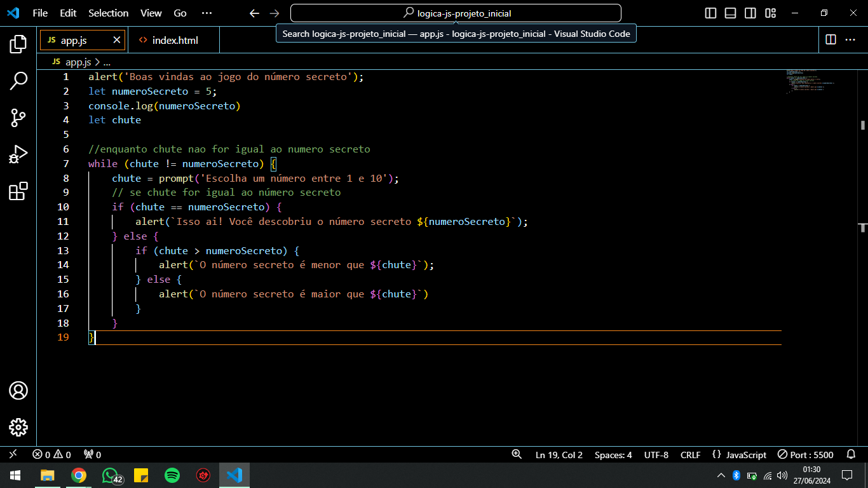Open File Explorer from taskbar
The height and width of the screenshot is (488, 868).
click(x=48, y=475)
